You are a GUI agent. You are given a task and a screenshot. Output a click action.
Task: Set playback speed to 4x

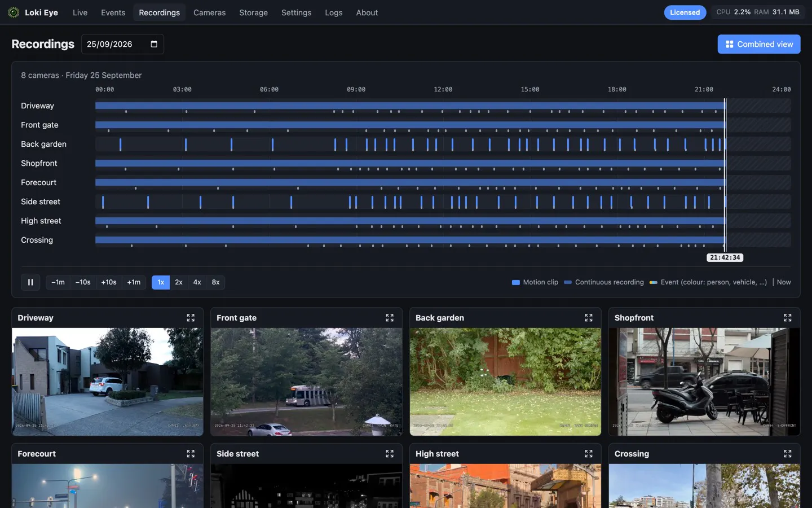197,282
